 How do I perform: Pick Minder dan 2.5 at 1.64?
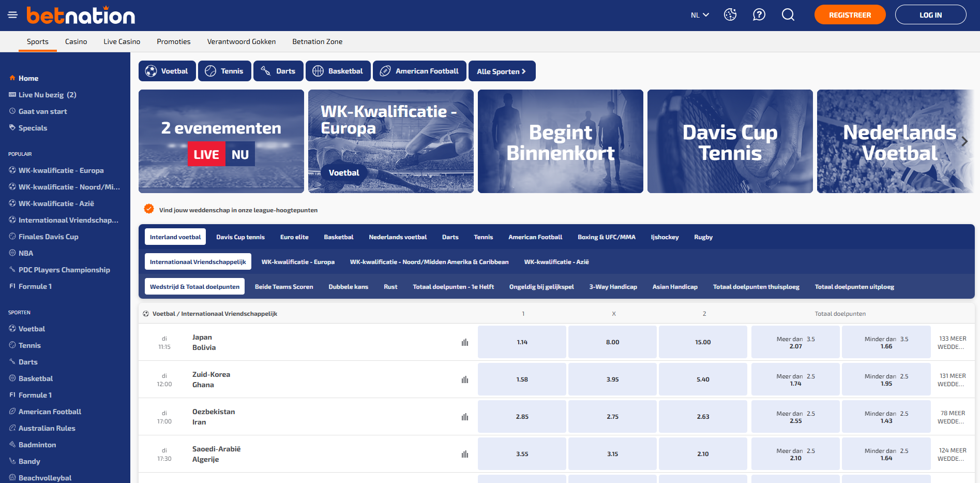pyautogui.click(x=886, y=454)
